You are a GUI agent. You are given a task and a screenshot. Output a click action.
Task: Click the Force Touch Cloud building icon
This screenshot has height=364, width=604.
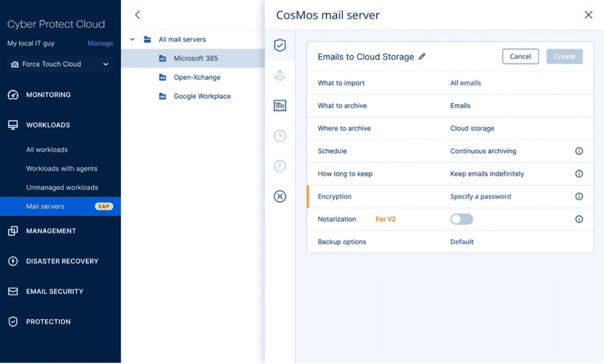(x=15, y=64)
